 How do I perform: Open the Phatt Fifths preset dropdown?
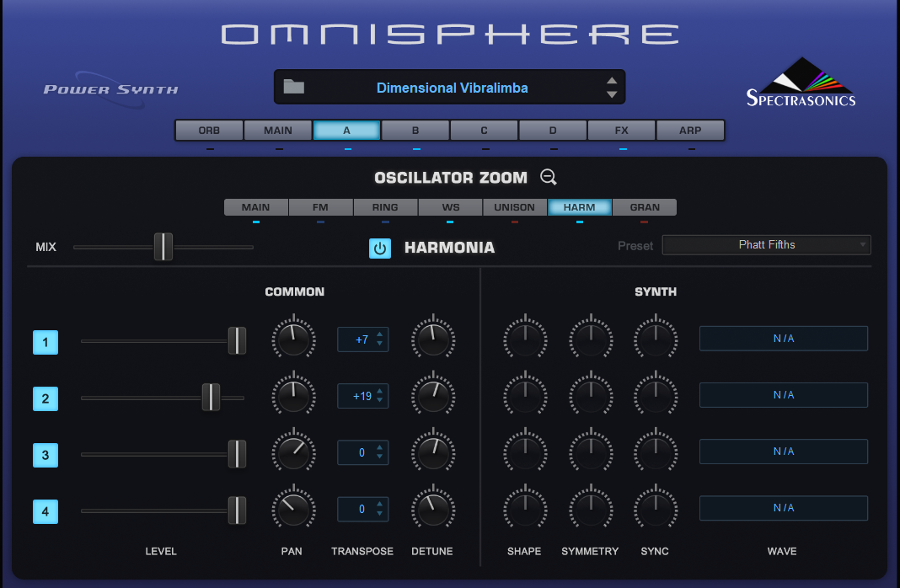766,245
